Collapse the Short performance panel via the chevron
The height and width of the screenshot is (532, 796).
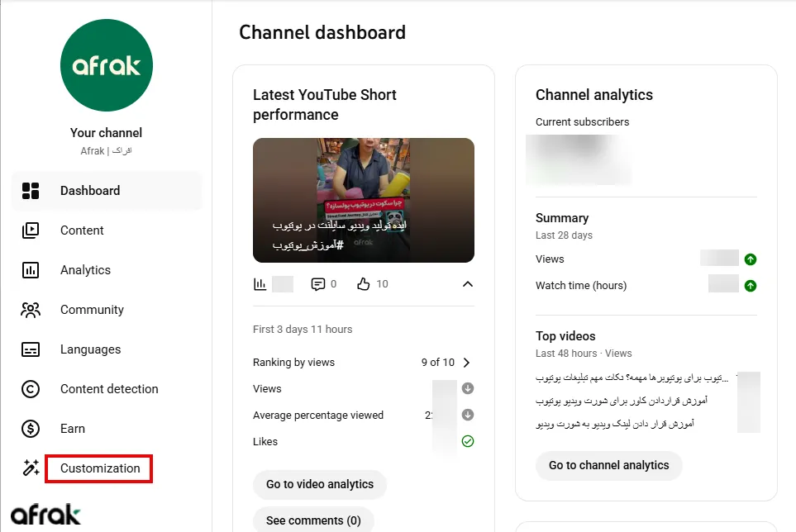coord(468,283)
